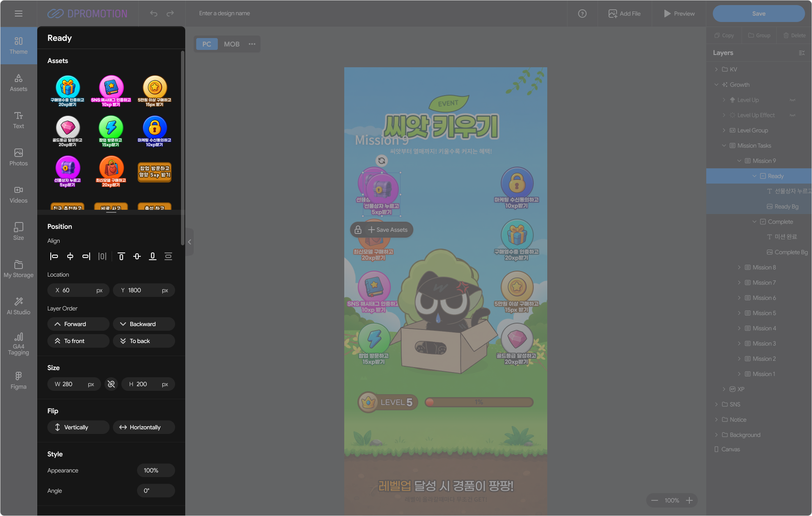Screen dimensions: 812x516
Task: Open the help question mark icon
Action: click(x=582, y=14)
